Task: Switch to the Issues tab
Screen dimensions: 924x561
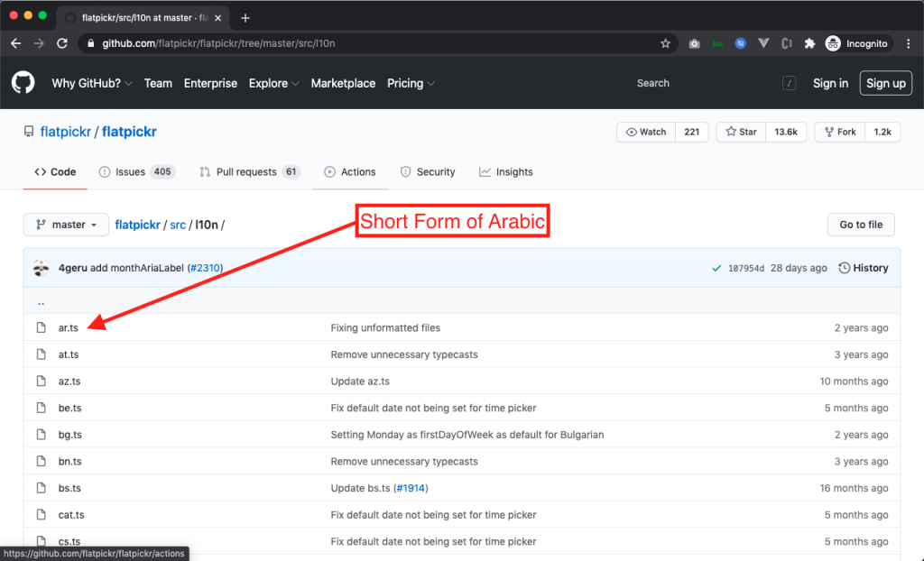Action: [x=137, y=172]
